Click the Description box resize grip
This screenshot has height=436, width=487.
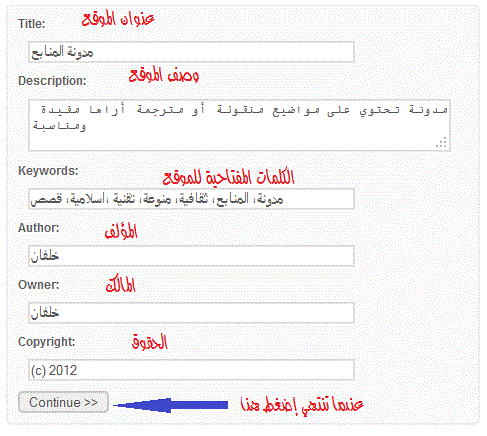pyautogui.click(x=442, y=142)
